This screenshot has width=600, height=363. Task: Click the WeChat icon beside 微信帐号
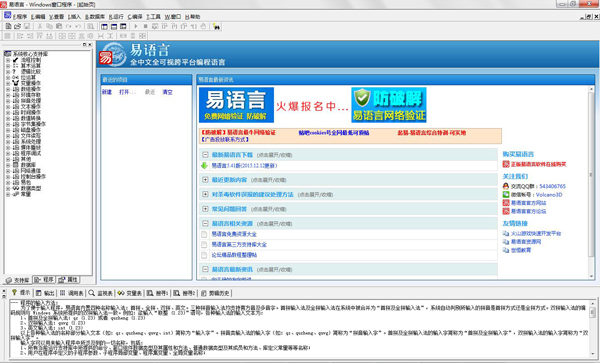506,195
